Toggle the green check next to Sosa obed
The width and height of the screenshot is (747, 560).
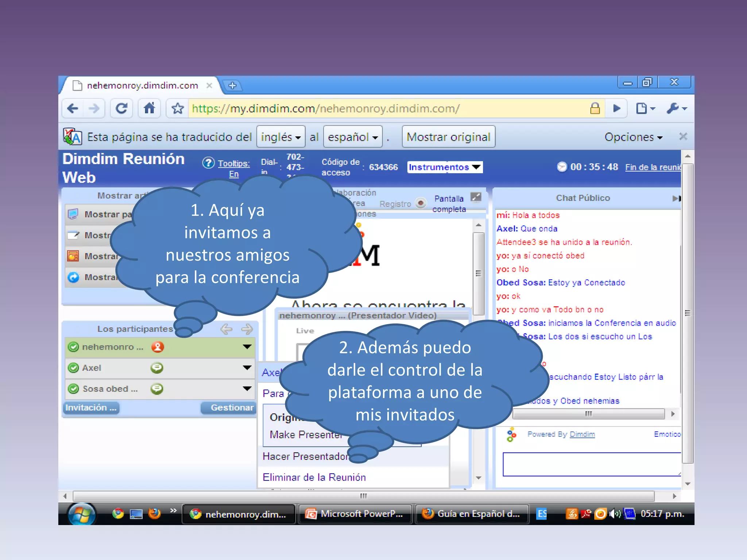pyautogui.click(x=74, y=389)
